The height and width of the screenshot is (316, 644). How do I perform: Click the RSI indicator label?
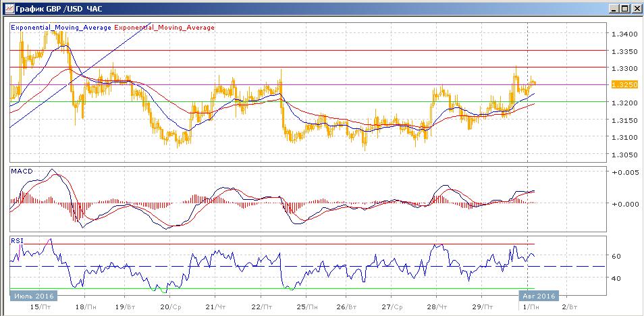tap(18, 240)
